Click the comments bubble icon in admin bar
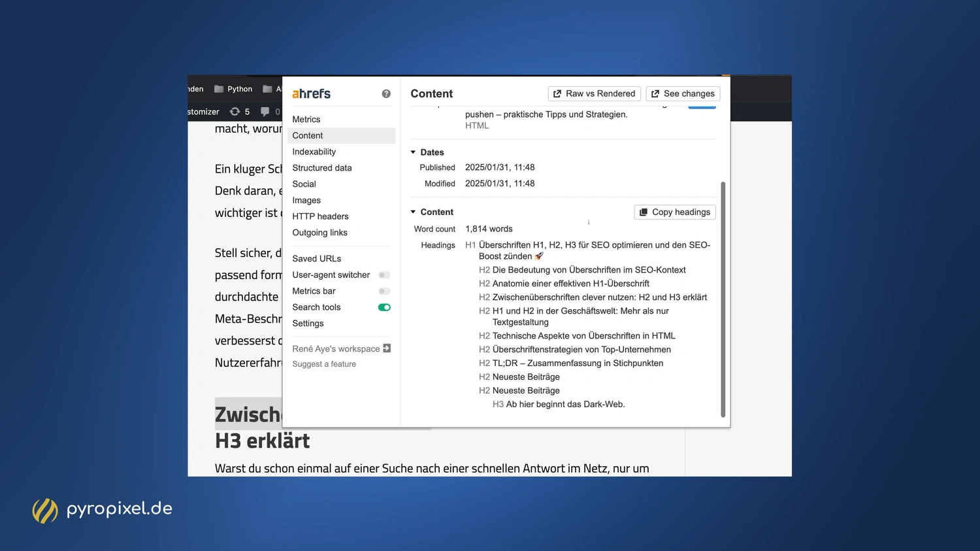Screen dimensions: 980x551 [x=265, y=112]
